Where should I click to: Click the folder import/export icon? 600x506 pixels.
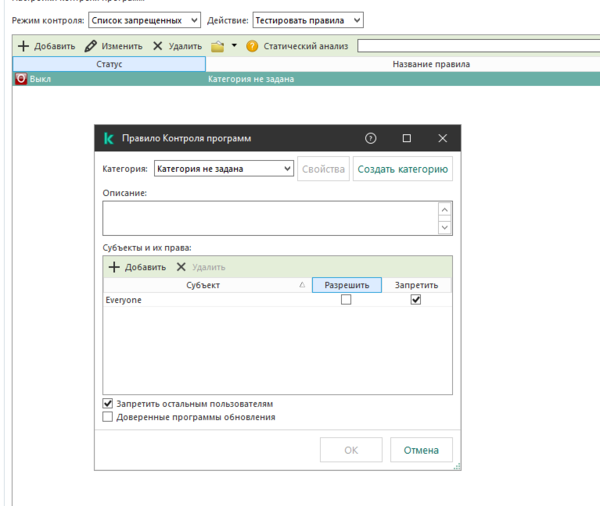click(218, 46)
